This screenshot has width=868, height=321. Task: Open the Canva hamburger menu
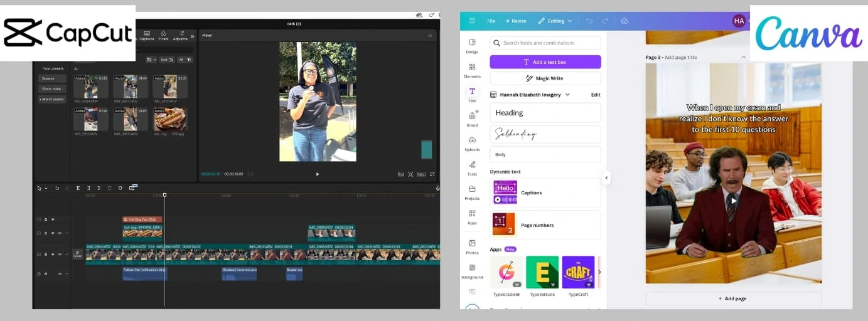tap(472, 21)
